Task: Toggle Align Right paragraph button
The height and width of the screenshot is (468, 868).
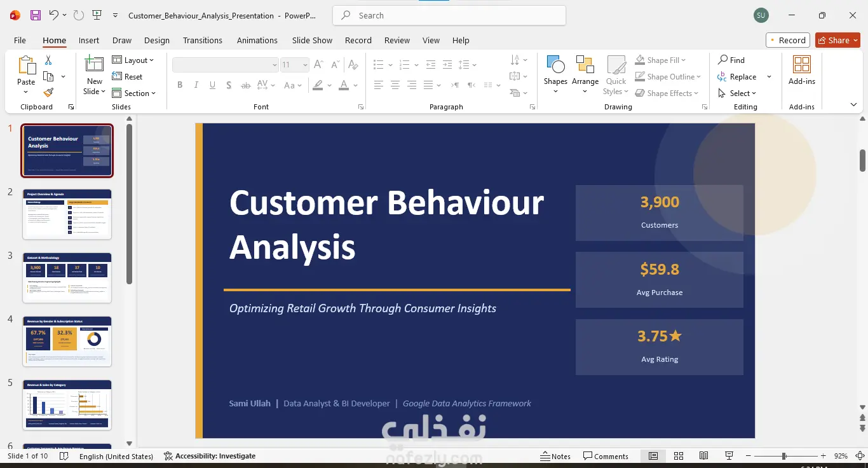Action: tap(412, 85)
